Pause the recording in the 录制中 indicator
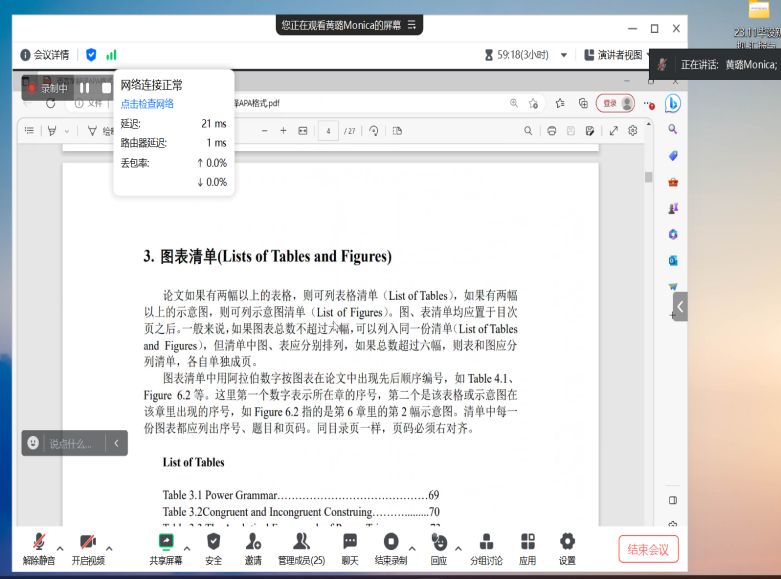This screenshot has height=579, width=781. coord(85,88)
